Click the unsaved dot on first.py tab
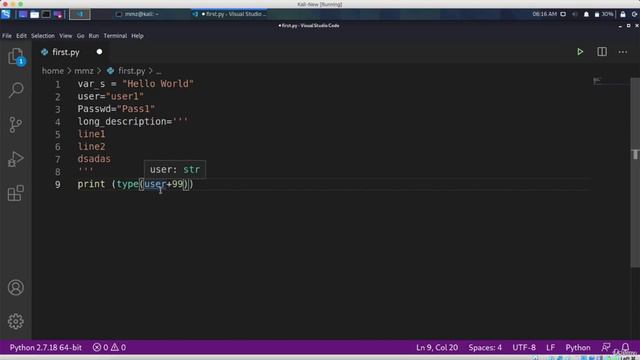Screen dimensions: 640x360 click(x=99, y=52)
